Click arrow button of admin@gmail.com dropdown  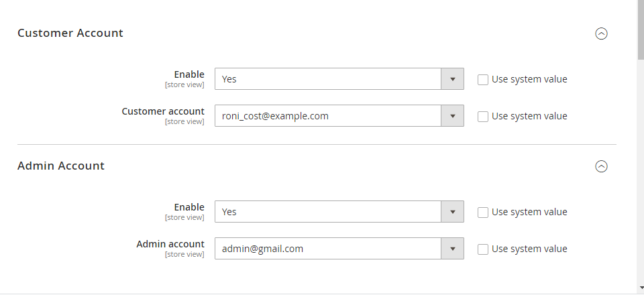[452, 249]
